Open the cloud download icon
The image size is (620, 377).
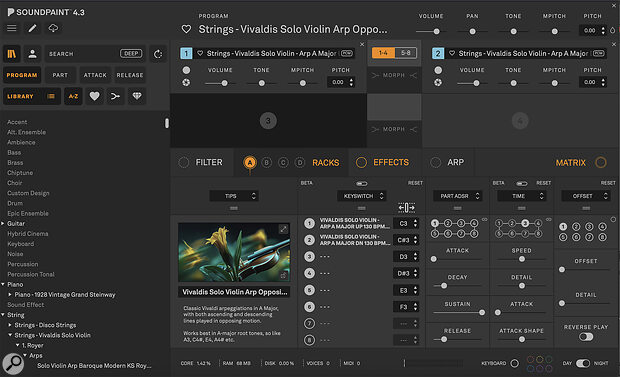tap(53, 28)
